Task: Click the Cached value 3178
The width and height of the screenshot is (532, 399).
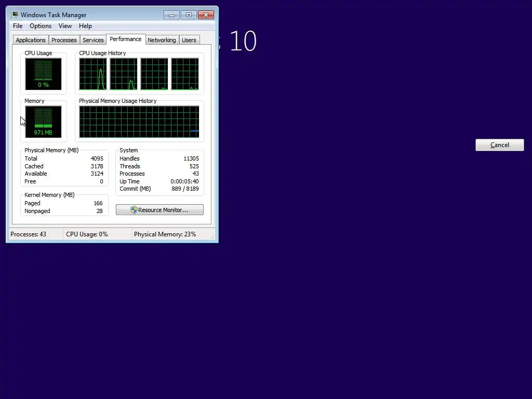Action: click(x=97, y=166)
